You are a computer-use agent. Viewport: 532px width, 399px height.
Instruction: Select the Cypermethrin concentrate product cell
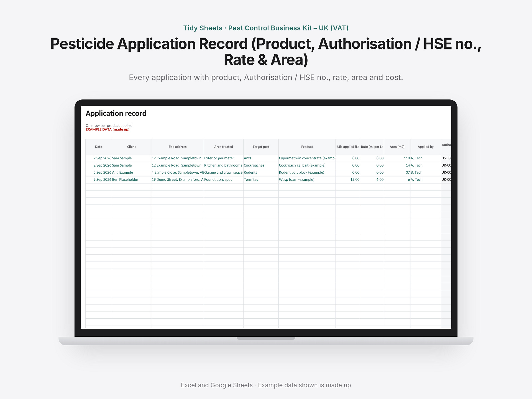coord(307,158)
